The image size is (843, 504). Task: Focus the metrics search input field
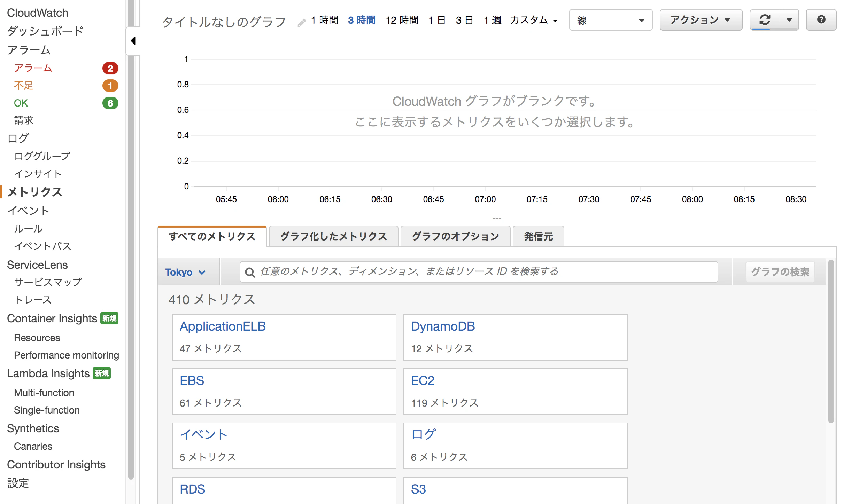pos(479,272)
